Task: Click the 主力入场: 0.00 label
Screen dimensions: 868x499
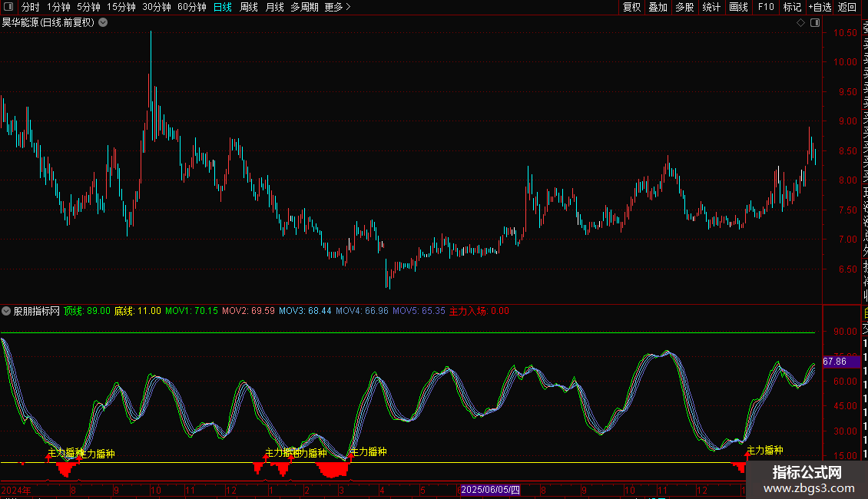Action: tap(479, 311)
